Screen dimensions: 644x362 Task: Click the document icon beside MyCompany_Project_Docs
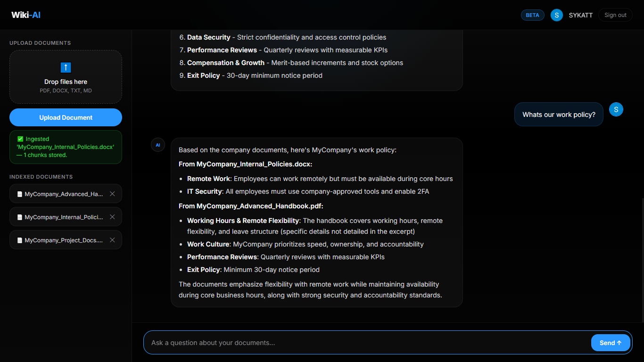(x=19, y=239)
